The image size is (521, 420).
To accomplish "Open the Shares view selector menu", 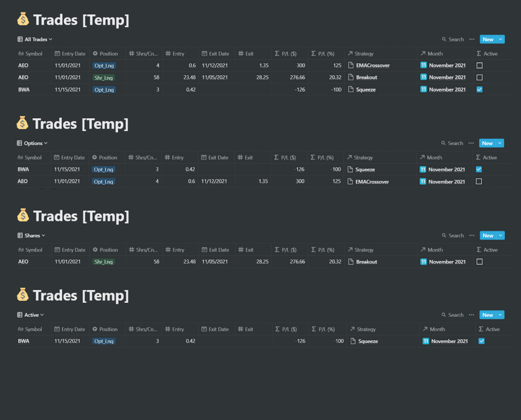I will tap(32, 235).
